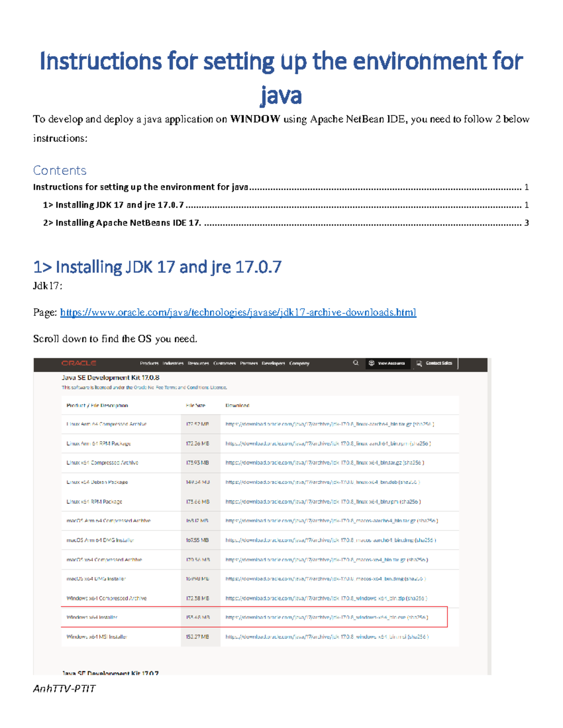Click the 'Linux x64 Compressed Archive' row label

point(102,463)
